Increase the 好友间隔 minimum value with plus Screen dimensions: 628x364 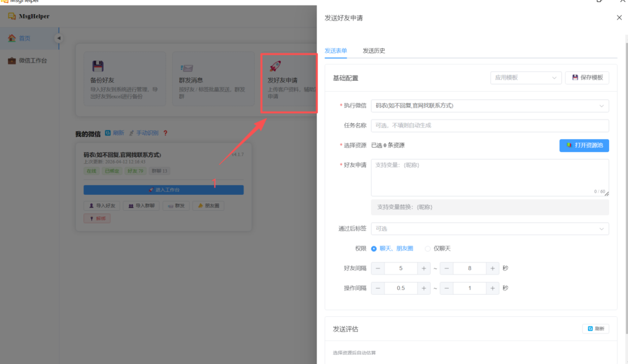(423, 268)
